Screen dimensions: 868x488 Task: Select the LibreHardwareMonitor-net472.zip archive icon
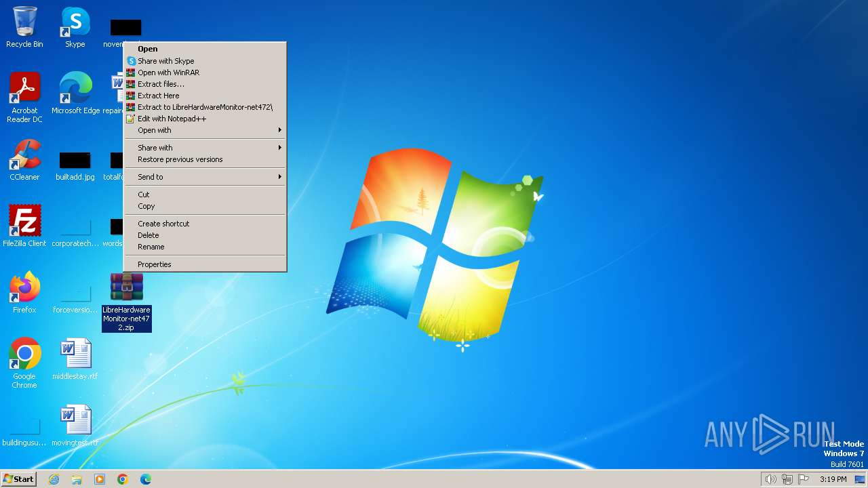(x=127, y=302)
